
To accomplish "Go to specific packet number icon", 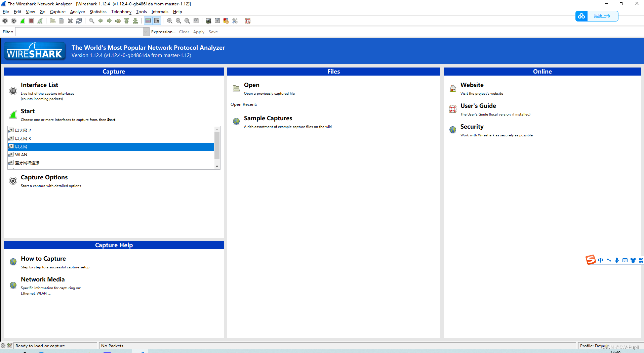I will (x=118, y=21).
